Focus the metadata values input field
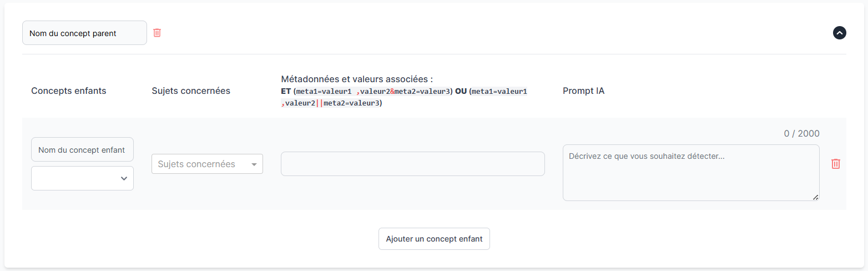The width and height of the screenshot is (868, 271). pyautogui.click(x=412, y=164)
